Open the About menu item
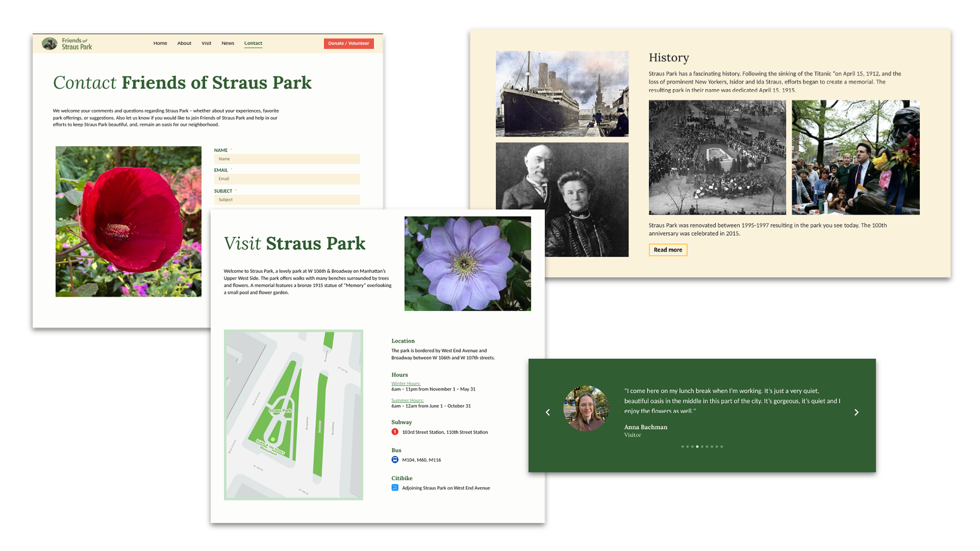This screenshot has width=980, height=551. point(184,43)
